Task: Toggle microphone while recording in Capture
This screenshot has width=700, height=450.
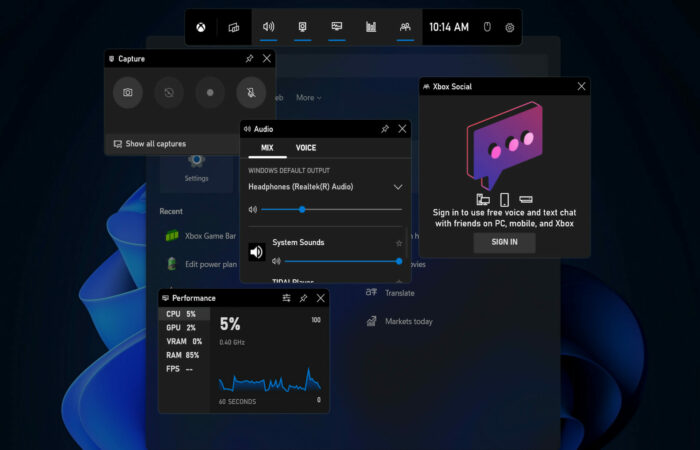Action: point(251,92)
